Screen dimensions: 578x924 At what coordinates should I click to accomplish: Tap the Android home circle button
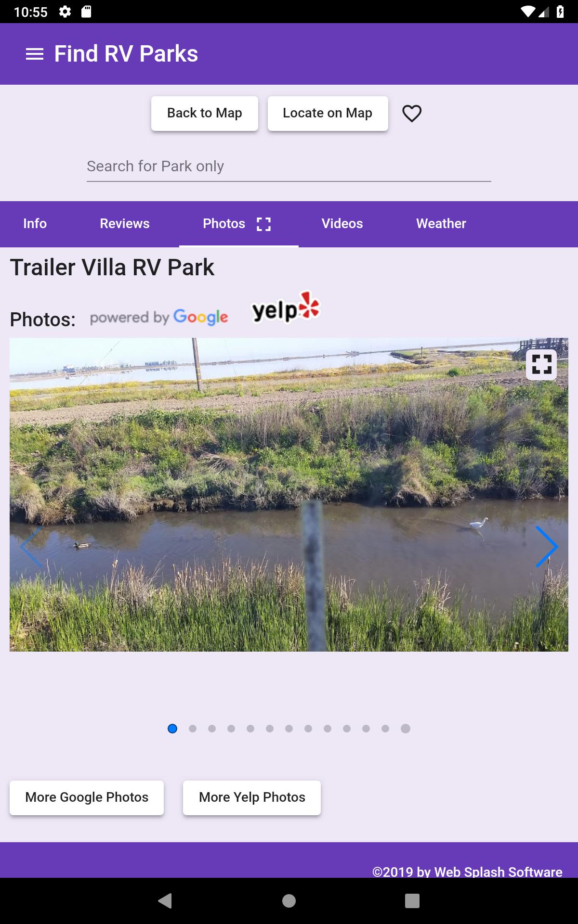(x=289, y=900)
